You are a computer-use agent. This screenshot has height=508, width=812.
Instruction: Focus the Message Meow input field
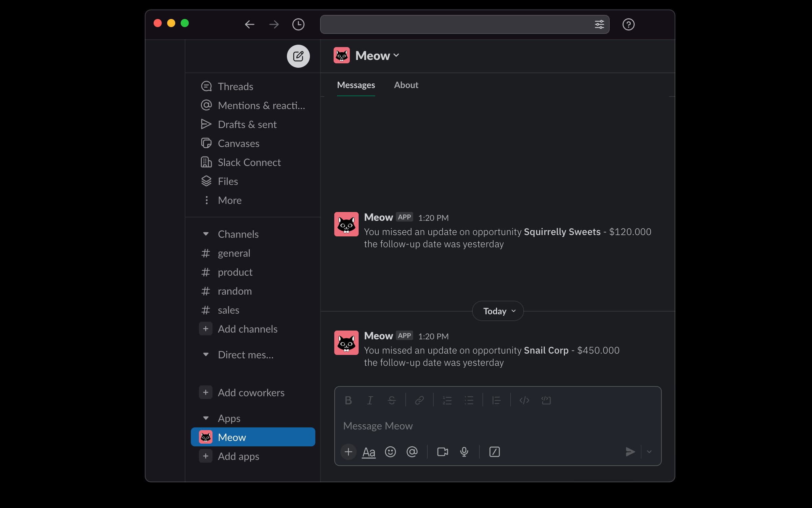click(498, 426)
